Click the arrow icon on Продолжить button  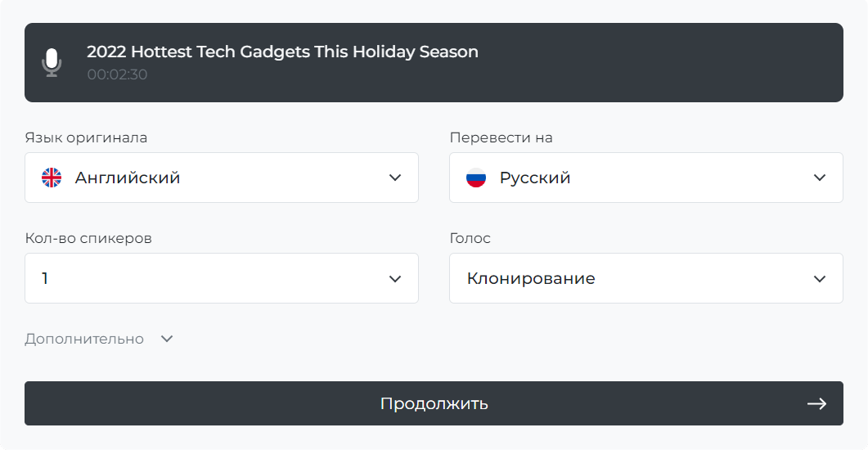click(816, 403)
